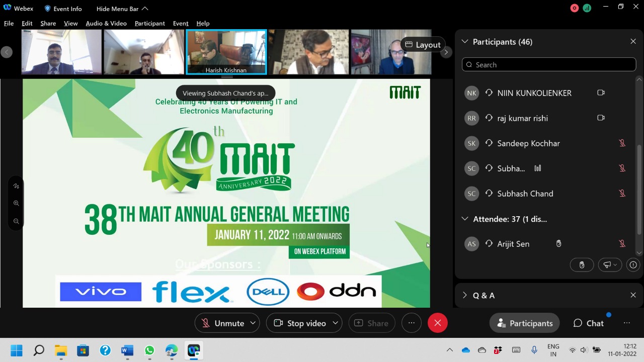The width and height of the screenshot is (644, 362).
Task: Close the Participants panel
Action: coord(633,42)
